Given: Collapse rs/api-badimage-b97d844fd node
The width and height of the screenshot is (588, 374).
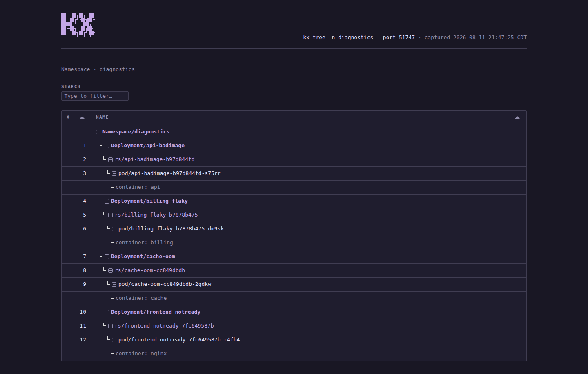Looking at the screenshot, I should pyautogui.click(x=110, y=159).
